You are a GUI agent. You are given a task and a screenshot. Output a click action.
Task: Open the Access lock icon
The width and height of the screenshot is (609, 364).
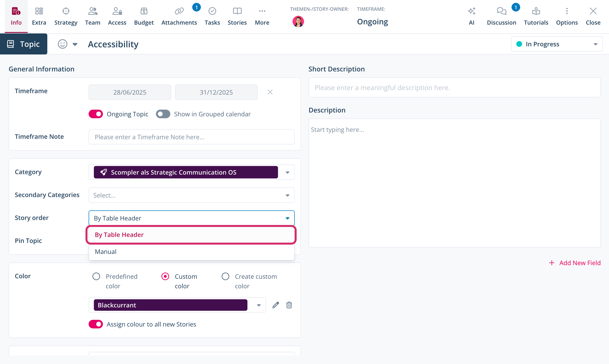coord(117,11)
